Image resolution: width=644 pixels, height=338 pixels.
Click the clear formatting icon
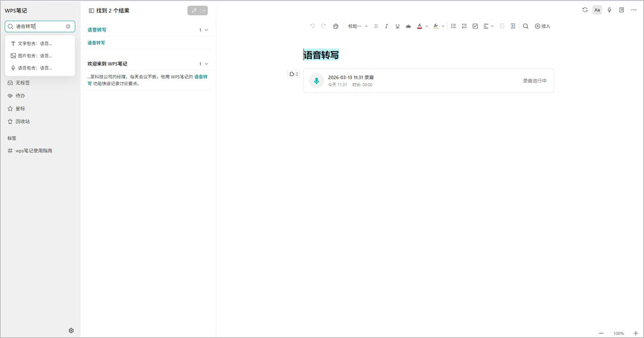click(x=336, y=26)
